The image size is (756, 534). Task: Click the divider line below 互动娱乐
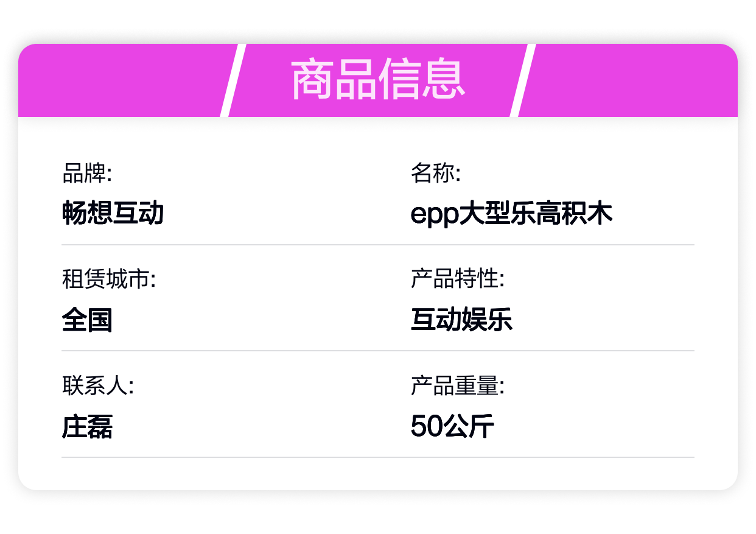[378, 351]
